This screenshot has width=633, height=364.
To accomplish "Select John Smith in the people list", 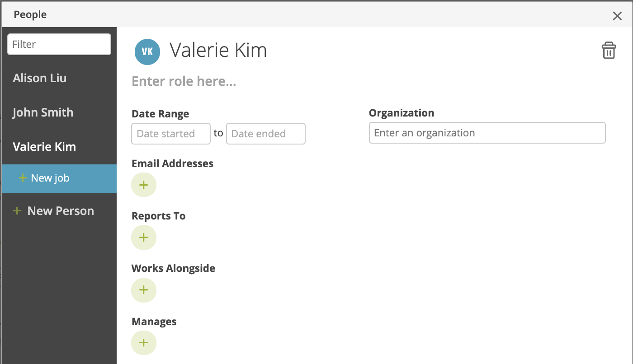I will pyautogui.click(x=43, y=112).
